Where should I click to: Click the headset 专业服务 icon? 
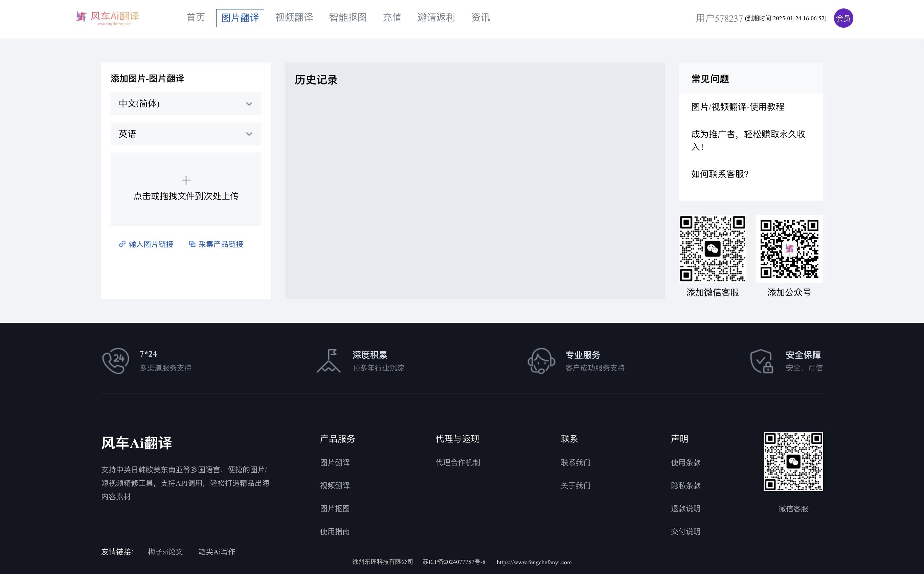[541, 361]
